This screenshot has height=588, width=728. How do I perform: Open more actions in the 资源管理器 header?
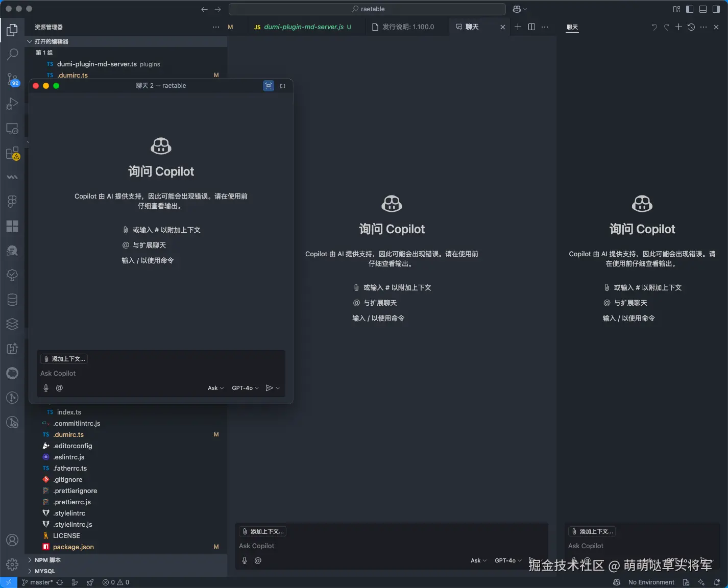[x=216, y=27]
